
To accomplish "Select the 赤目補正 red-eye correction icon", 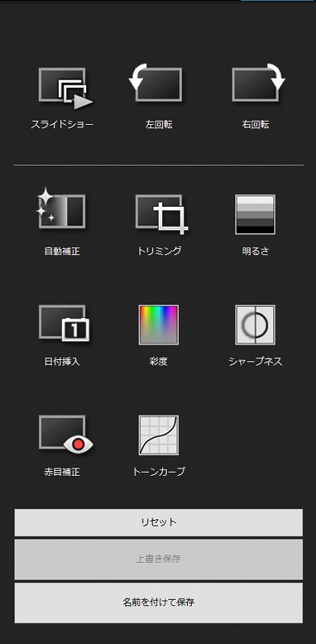I will (x=66, y=434).
